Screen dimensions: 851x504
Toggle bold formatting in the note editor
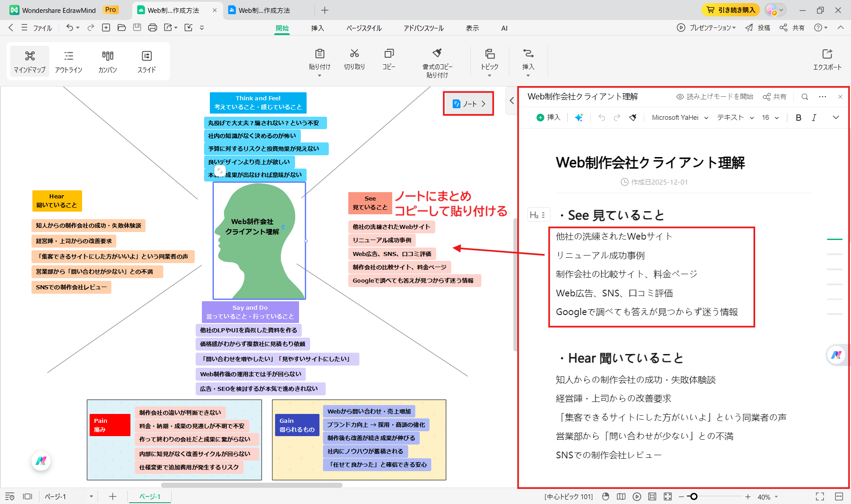click(x=798, y=118)
